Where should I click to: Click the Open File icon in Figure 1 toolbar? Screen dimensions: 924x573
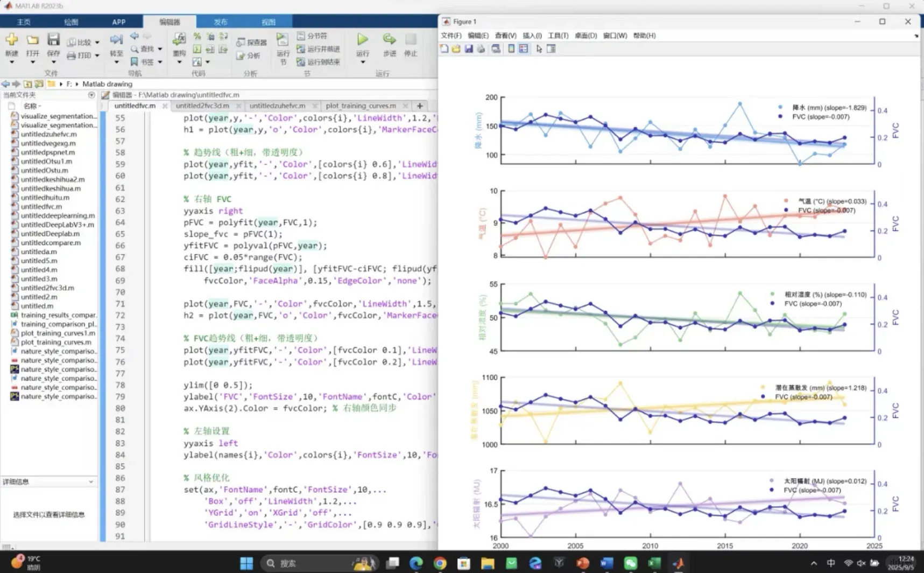coord(456,49)
